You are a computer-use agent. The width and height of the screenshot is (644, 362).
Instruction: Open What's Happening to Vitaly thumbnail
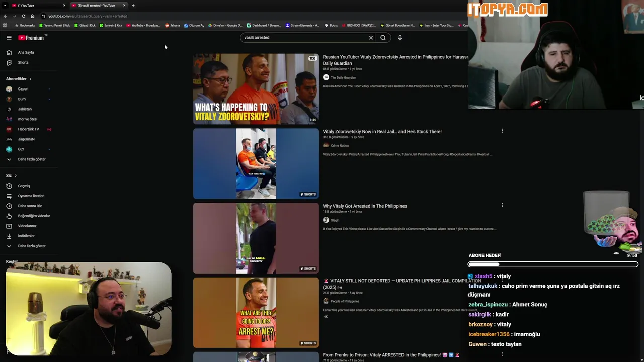click(256, 88)
